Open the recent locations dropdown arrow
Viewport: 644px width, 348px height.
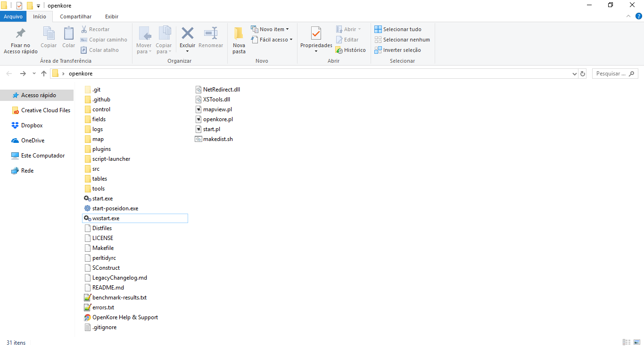34,74
